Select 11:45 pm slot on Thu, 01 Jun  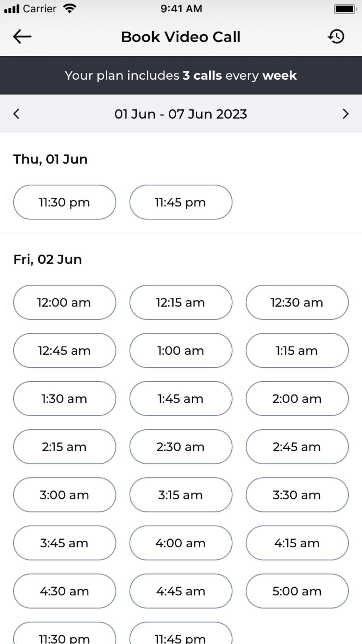point(181,202)
